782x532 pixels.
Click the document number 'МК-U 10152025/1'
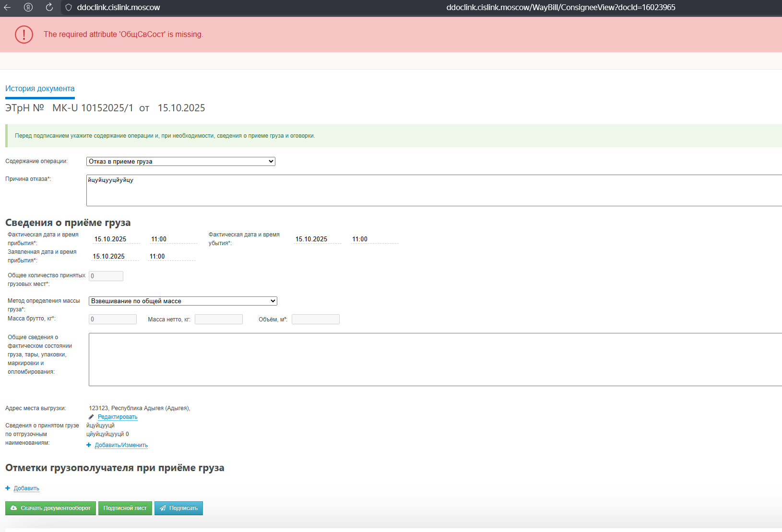click(93, 108)
